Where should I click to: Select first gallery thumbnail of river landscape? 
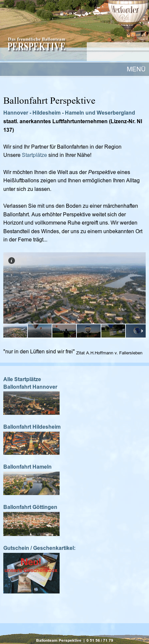point(15,331)
